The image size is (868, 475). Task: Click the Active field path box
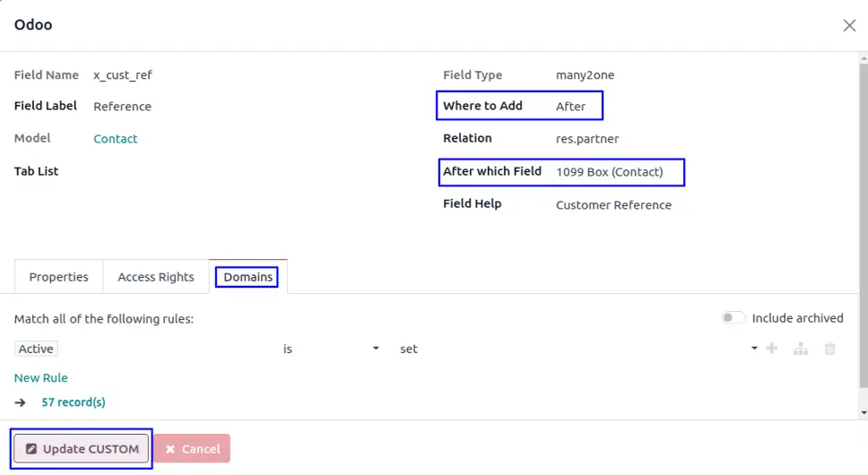[x=37, y=349]
